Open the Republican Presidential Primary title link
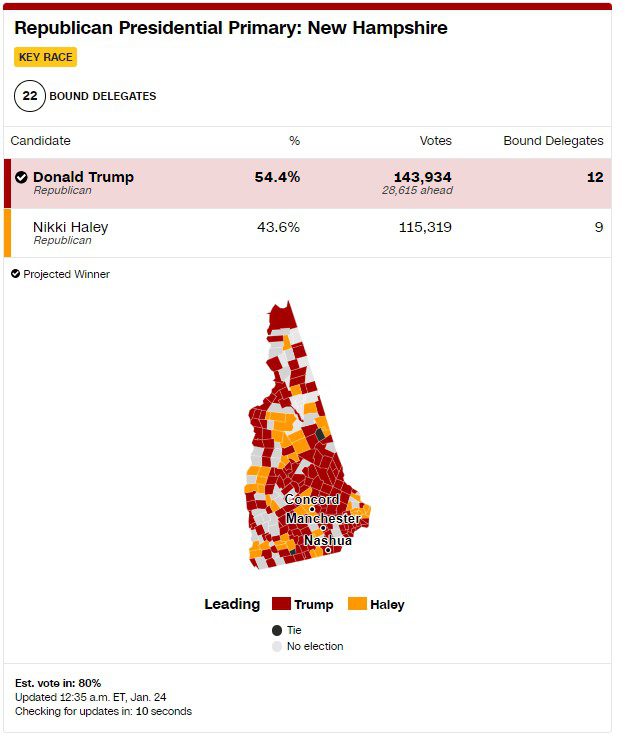Viewport: 627px width, 745px height. (231, 28)
